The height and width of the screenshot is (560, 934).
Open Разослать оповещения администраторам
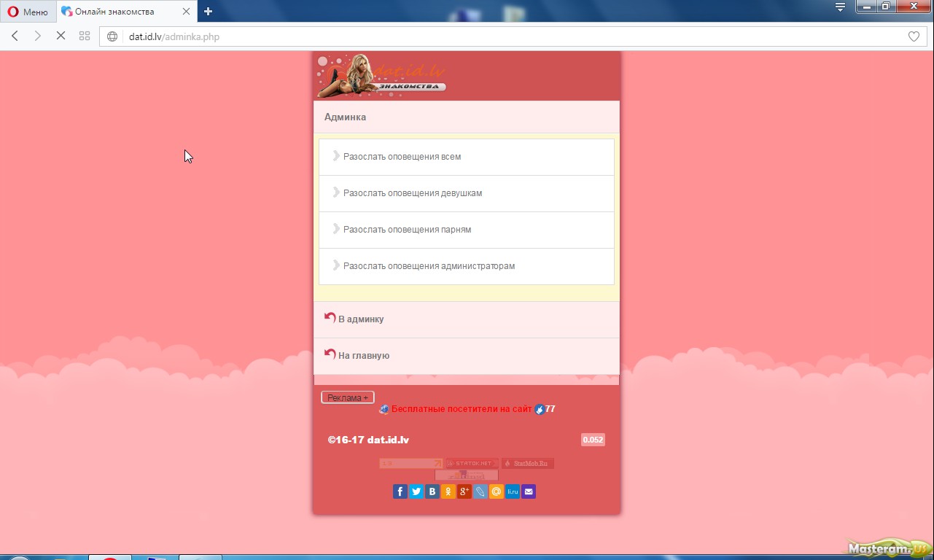tap(467, 266)
